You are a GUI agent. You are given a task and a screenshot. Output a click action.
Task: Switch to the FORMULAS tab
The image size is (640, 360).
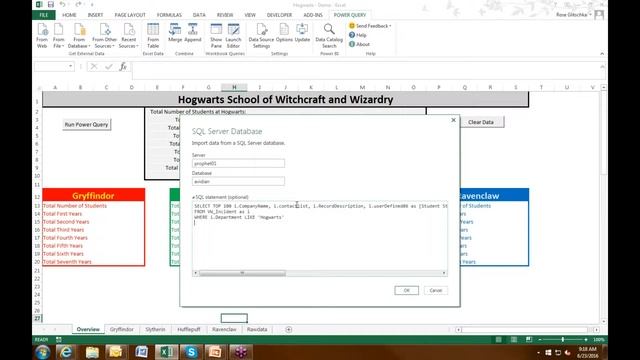click(169, 15)
